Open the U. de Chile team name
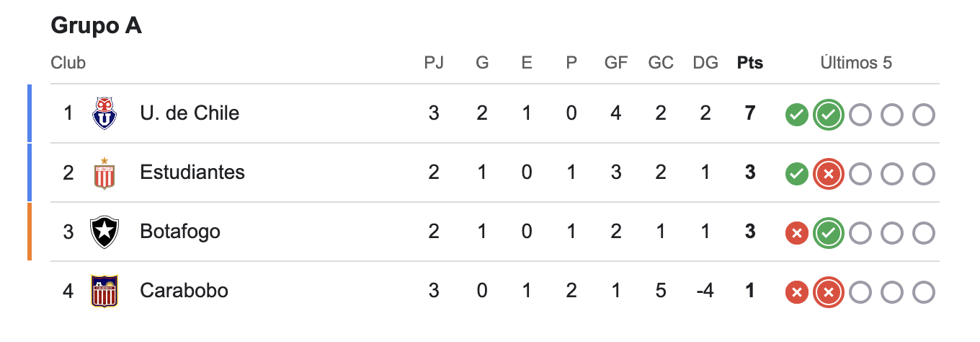The width and height of the screenshot is (980, 342). pos(190,114)
